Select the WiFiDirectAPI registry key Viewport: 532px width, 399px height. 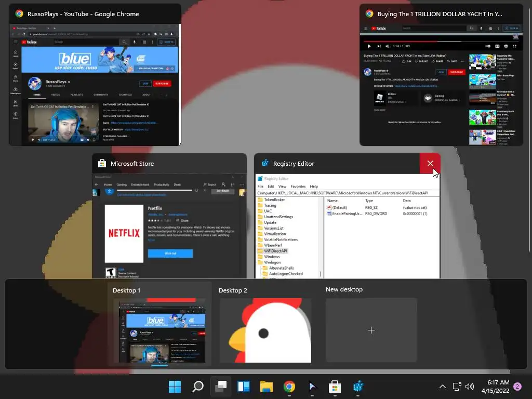coord(275,251)
